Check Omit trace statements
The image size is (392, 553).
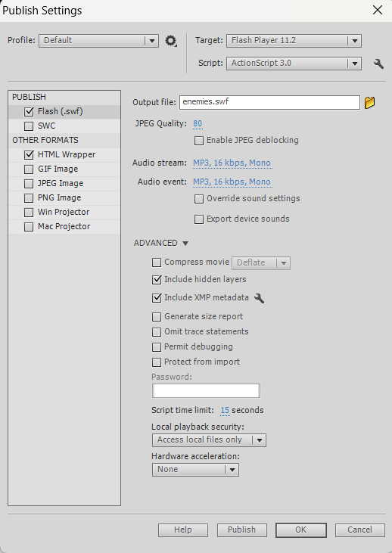tap(157, 332)
